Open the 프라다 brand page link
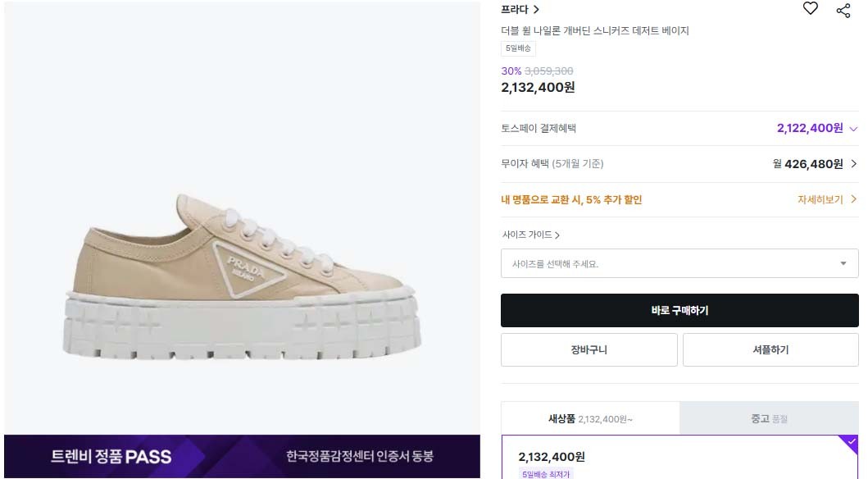The height and width of the screenshot is (479, 868). [520, 10]
